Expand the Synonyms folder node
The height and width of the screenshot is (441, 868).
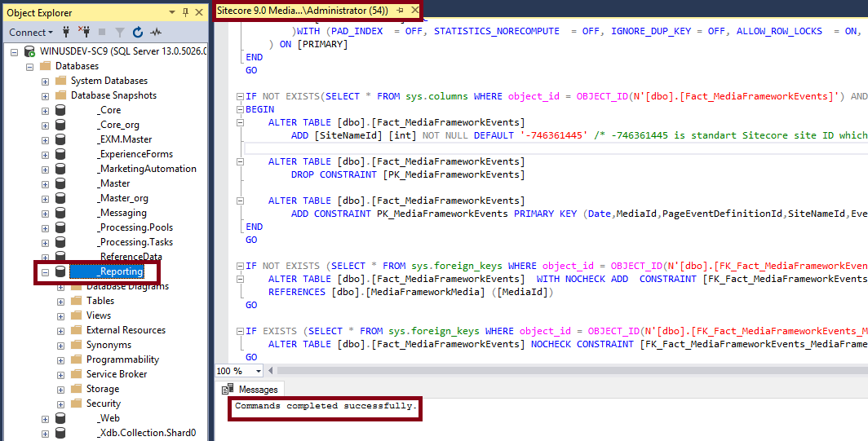click(61, 346)
